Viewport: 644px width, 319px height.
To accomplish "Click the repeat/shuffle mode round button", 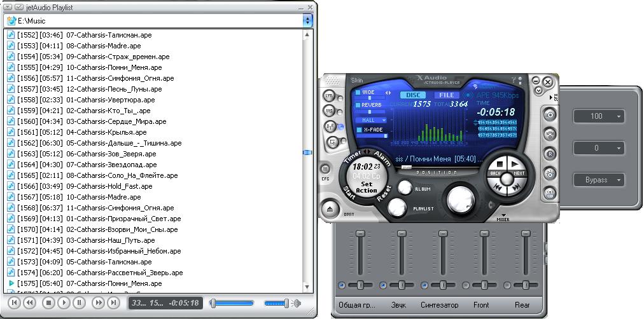I will click(x=330, y=126).
